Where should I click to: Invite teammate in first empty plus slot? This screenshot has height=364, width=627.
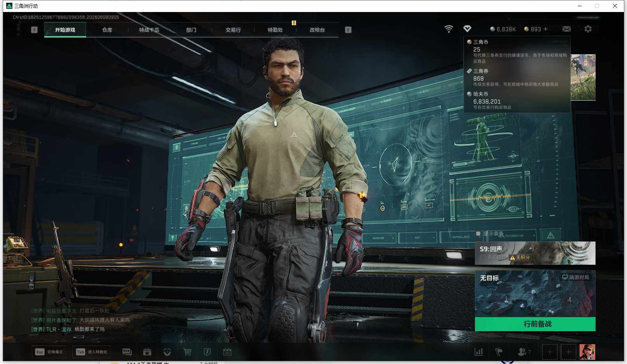point(549,352)
